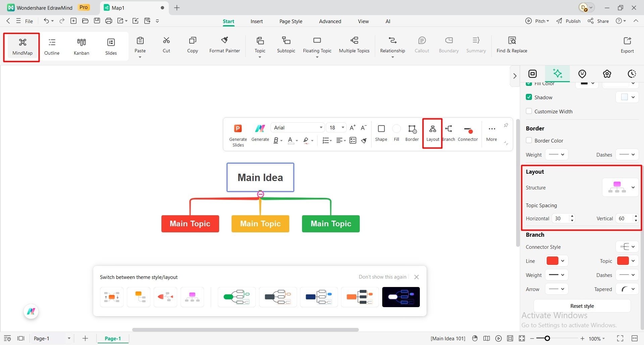Viewport: 644px width, 345px height.
Task: Collapse Main Idea branches with minus toggle
Action: tap(260, 194)
